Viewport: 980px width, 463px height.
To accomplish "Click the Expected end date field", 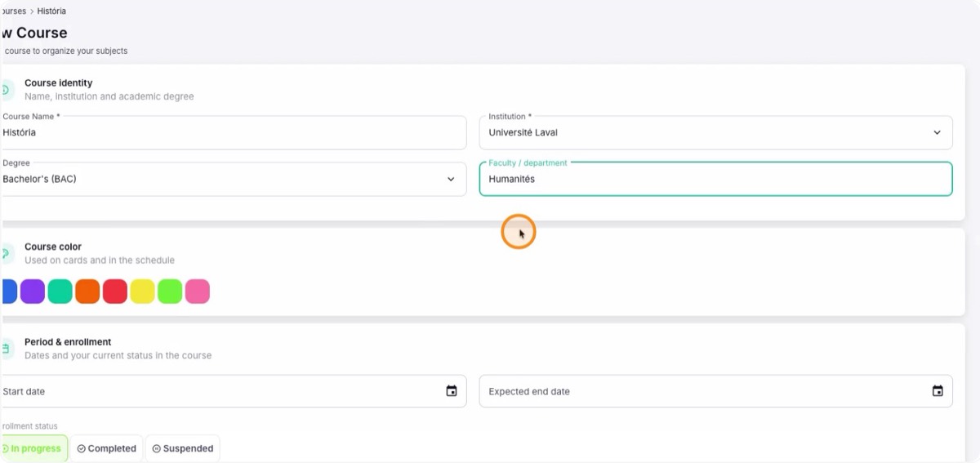I will (715, 391).
